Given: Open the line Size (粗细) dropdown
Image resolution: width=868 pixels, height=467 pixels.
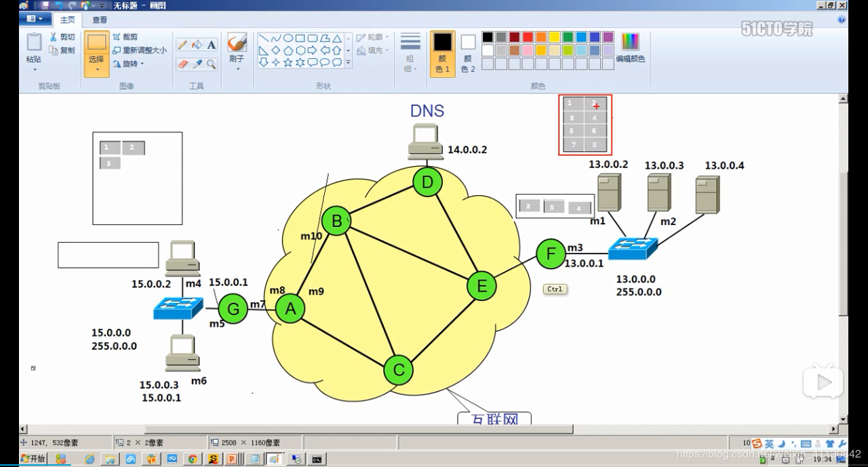Looking at the screenshot, I should 411,53.
